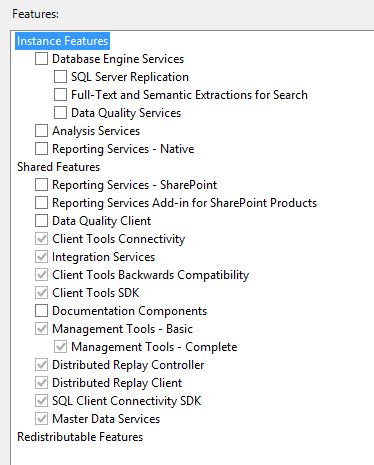The height and width of the screenshot is (465, 374).
Task: Select Distributed Replay Controller label
Action: (128, 365)
